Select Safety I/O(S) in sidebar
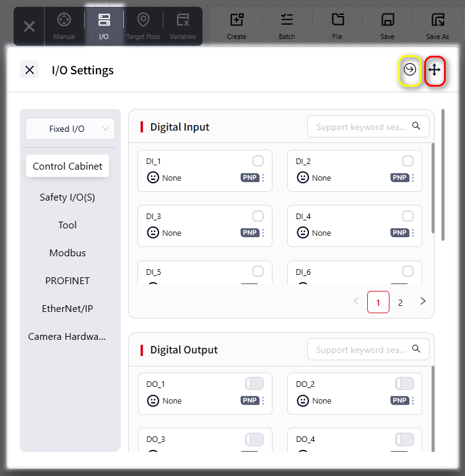Screen dimensions: 465x476 tap(67, 197)
